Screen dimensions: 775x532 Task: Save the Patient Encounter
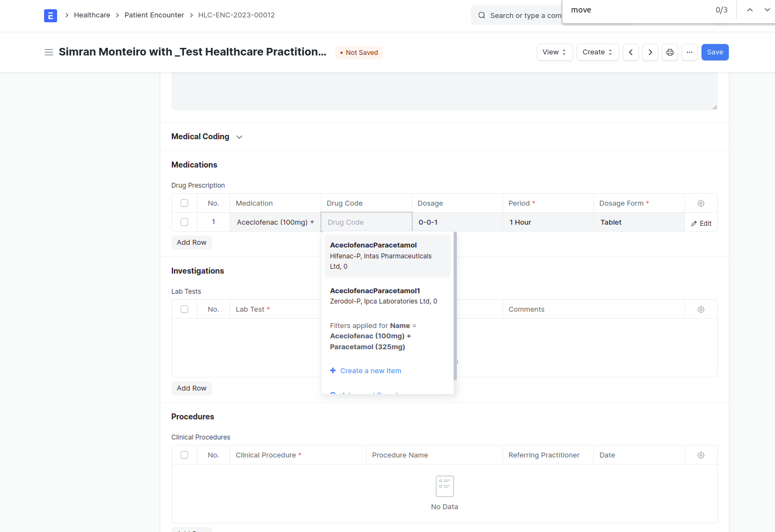[x=715, y=52]
